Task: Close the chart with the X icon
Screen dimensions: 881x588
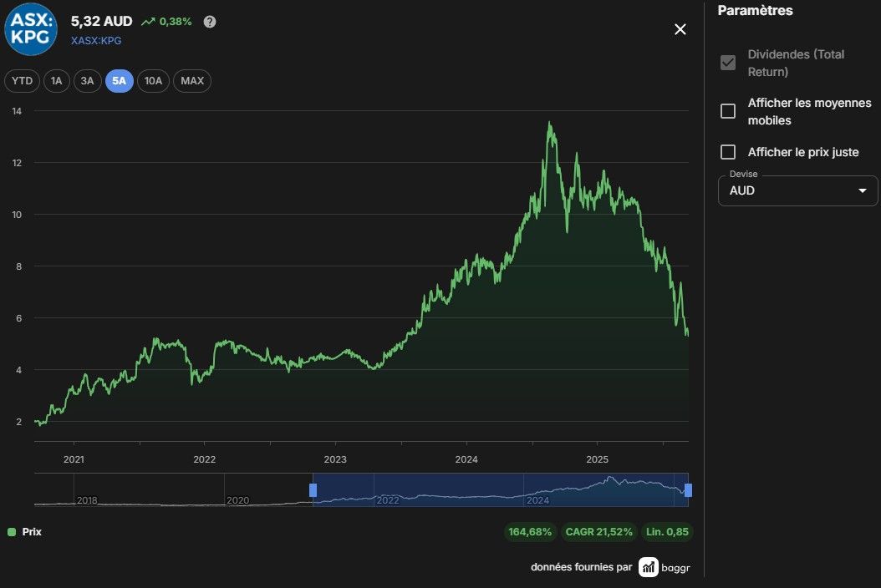Action: (680, 29)
